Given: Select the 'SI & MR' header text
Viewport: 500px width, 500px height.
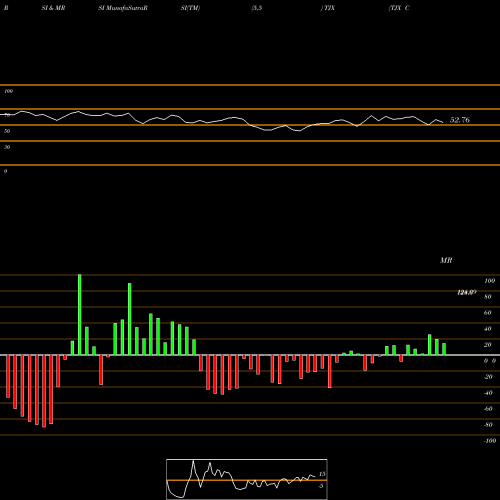Looking at the screenshot, I should coord(53,8).
